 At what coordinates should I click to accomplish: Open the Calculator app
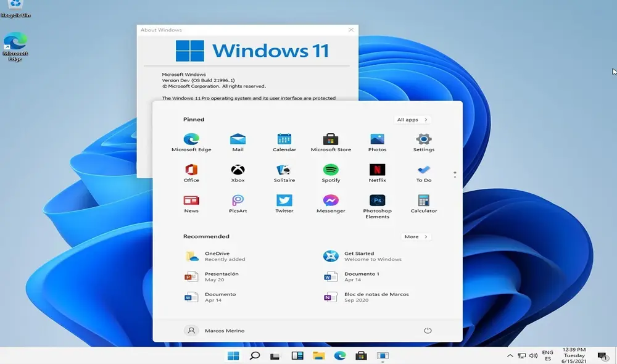423,202
